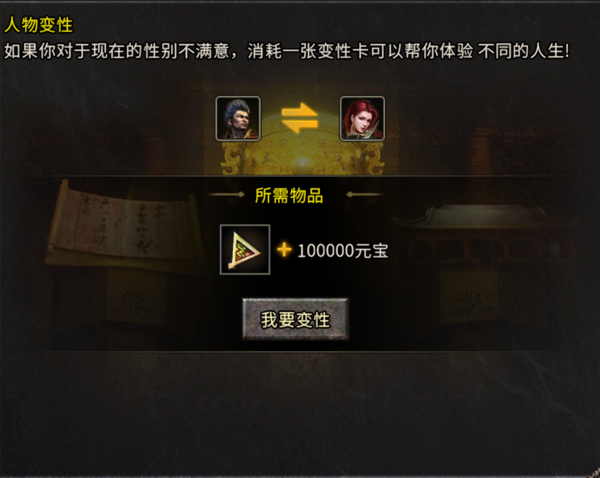
Task: Select the 人物变性 panel title
Action: coord(38,25)
